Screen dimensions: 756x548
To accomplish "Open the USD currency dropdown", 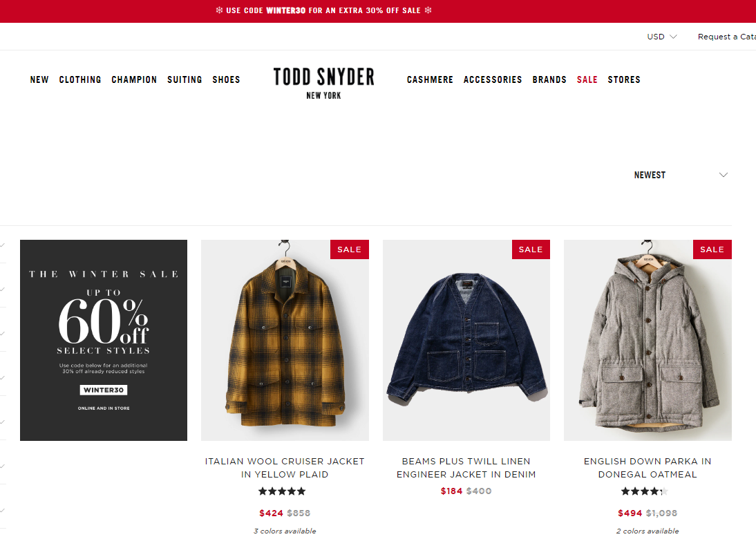I will click(x=661, y=37).
